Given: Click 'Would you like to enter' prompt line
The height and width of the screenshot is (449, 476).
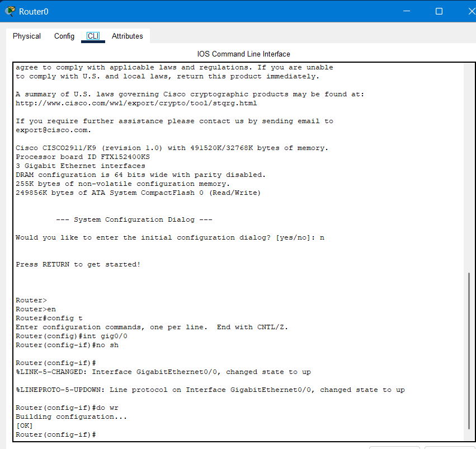Looking at the screenshot, I should (170, 237).
